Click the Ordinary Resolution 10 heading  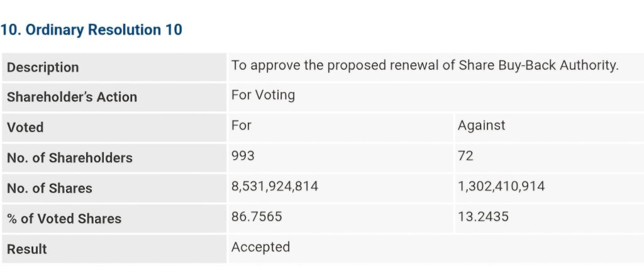(x=91, y=30)
